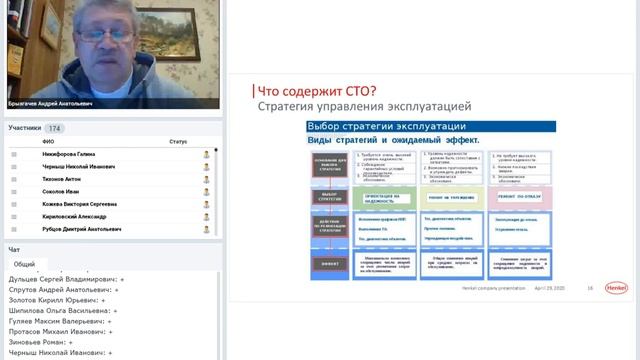This screenshot has width=640, height=360.
Task: Click chat message from Гуляев Максим Валерьевич
Action: click(x=60, y=322)
